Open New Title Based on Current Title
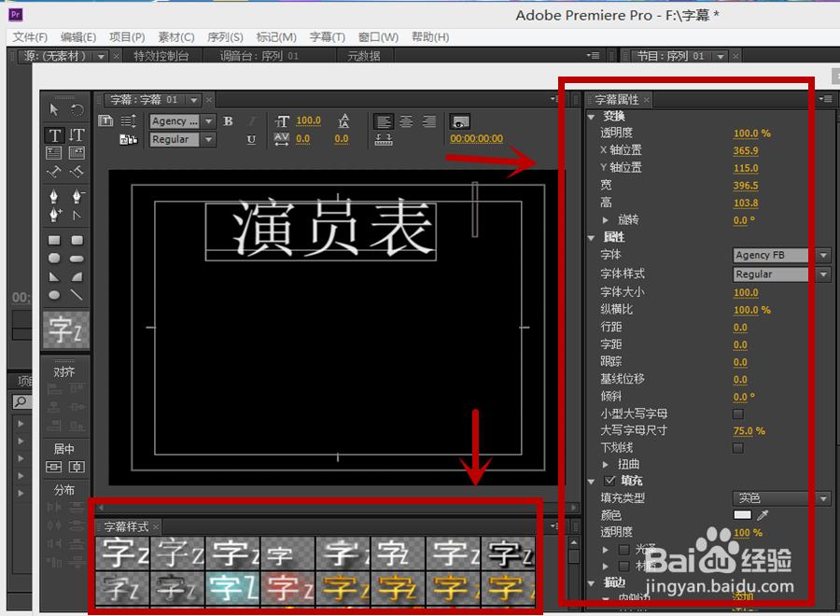This screenshot has height=616, width=840. pyautogui.click(x=106, y=121)
